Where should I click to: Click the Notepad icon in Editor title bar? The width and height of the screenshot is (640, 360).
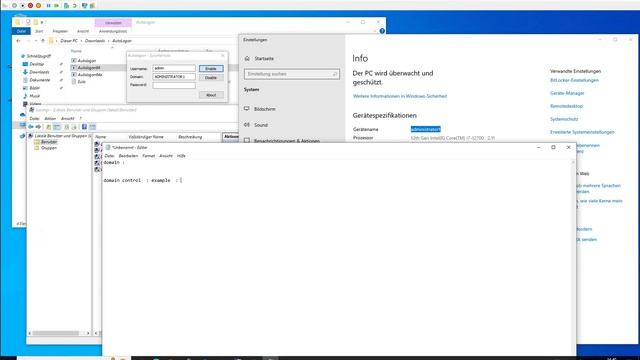pos(108,147)
